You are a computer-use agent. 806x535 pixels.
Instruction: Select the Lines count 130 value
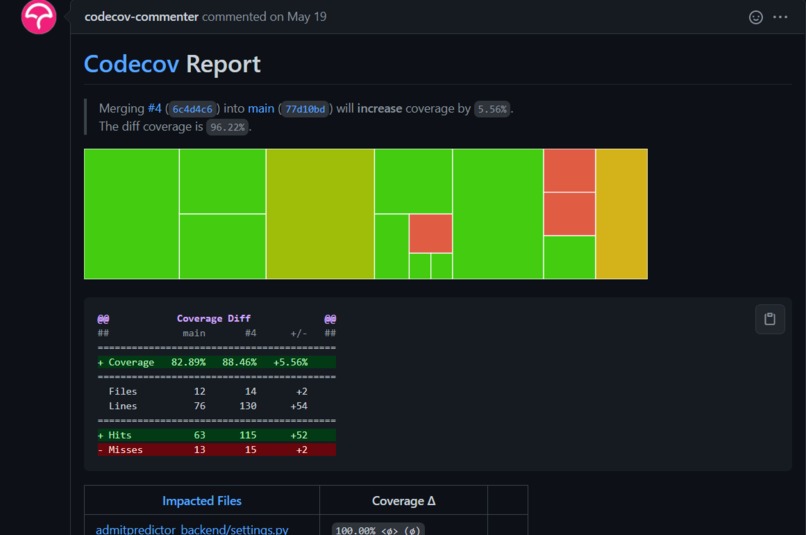(248, 406)
